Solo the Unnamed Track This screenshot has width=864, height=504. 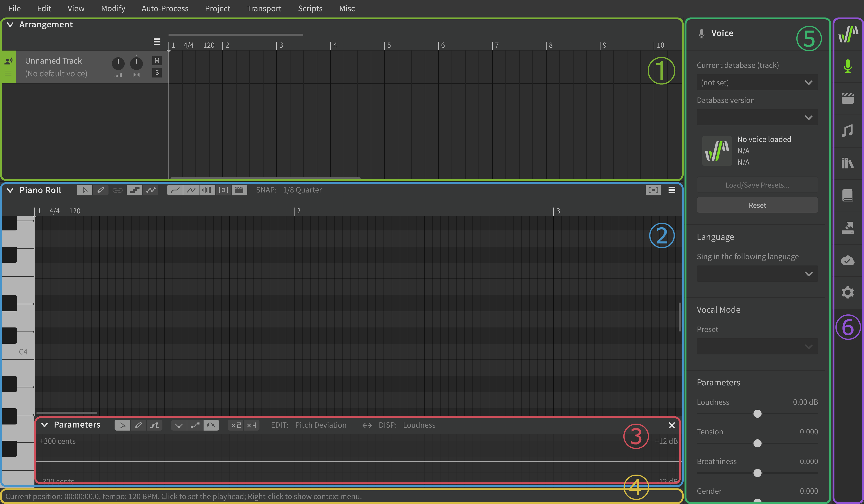point(157,73)
